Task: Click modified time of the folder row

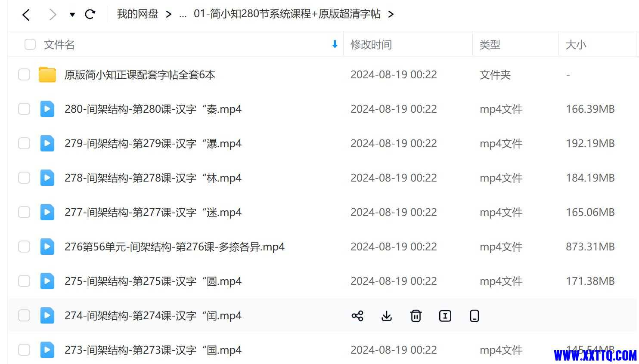Action: 394,75
